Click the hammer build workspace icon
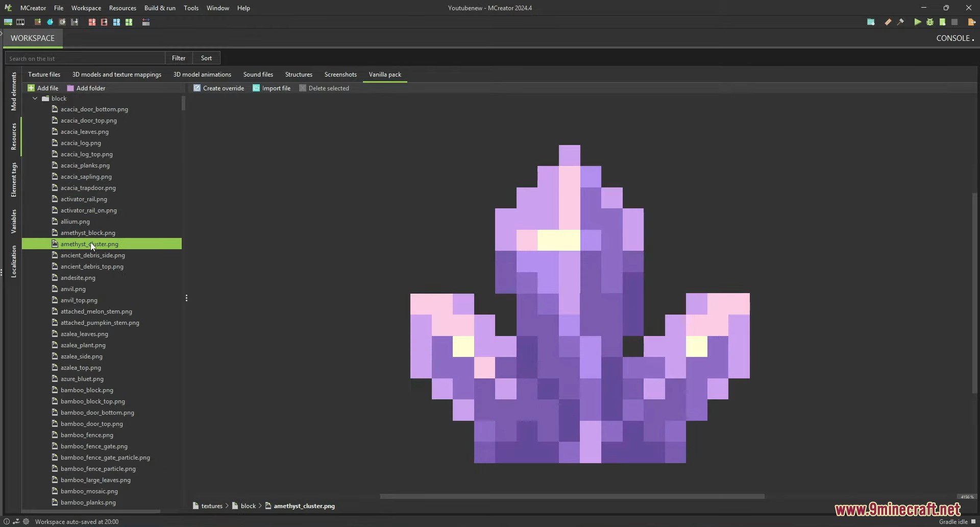This screenshot has height=527, width=980. tap(900, 22)
